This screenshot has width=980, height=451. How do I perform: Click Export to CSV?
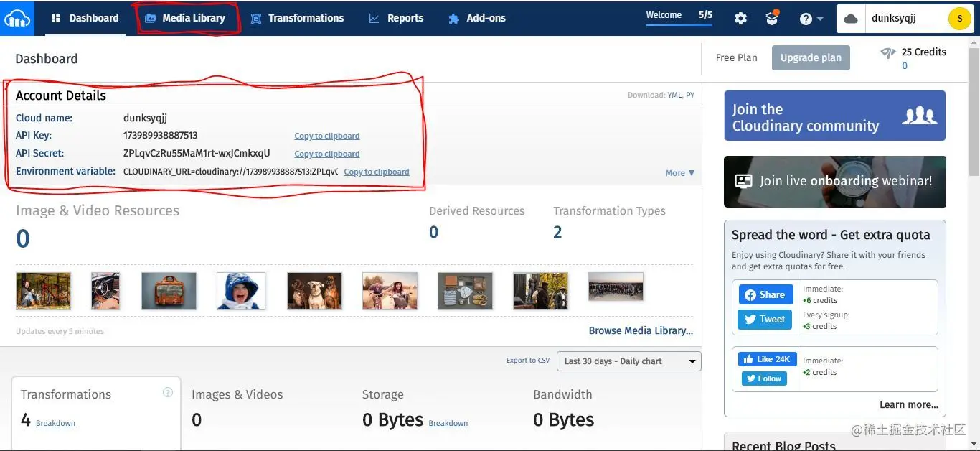[528, 361]
